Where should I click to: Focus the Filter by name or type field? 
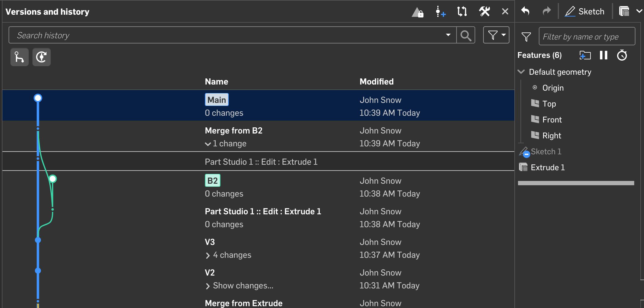(587, 36)
